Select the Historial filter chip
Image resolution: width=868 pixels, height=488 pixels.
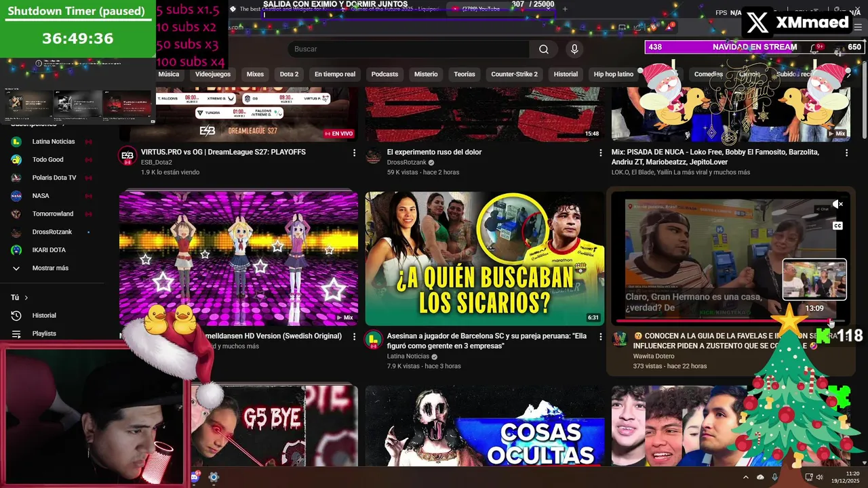(566, 74)
